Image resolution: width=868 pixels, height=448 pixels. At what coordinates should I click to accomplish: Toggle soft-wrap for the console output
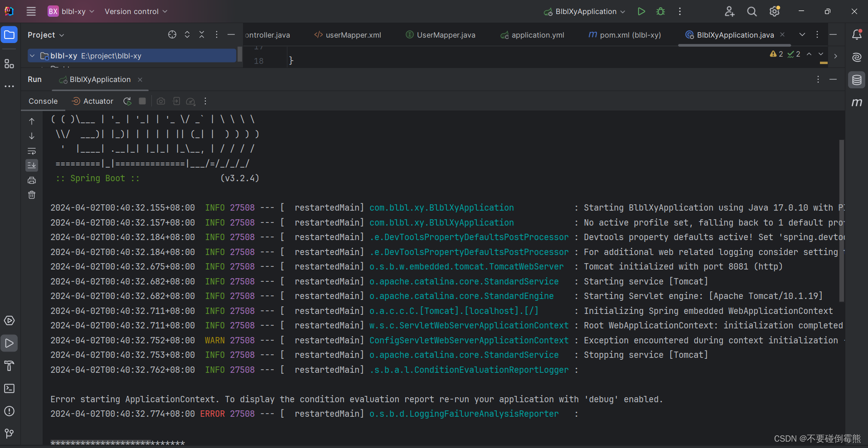[32, 151]
